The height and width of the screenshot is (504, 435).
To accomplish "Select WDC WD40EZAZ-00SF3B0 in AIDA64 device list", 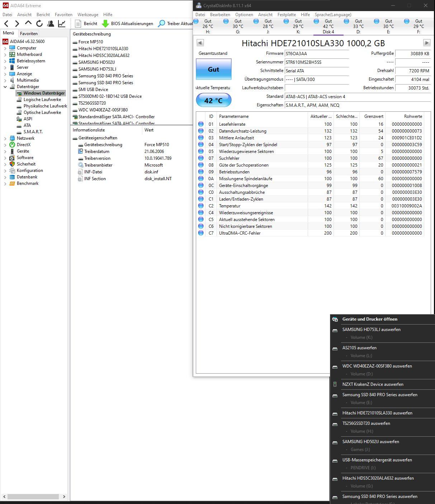I will click(103, 110).
